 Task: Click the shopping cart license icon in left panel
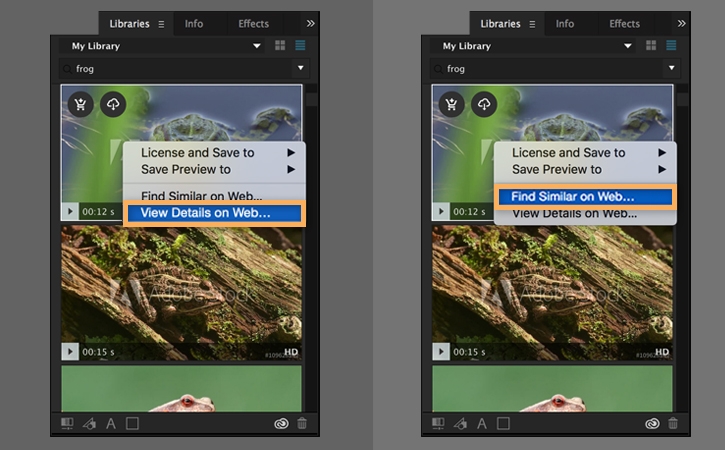[x=82, y=105]
